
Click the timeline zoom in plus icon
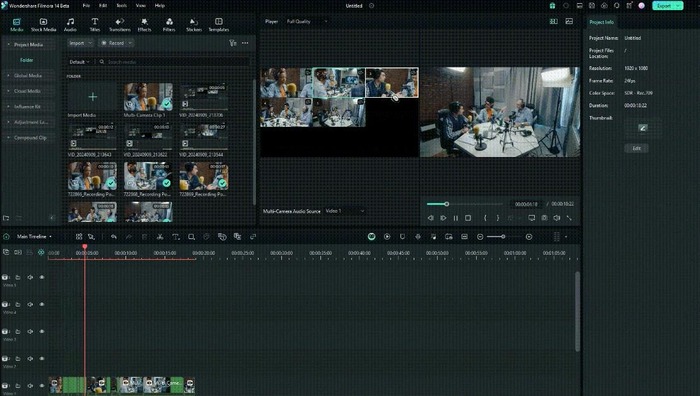point(529,237)
